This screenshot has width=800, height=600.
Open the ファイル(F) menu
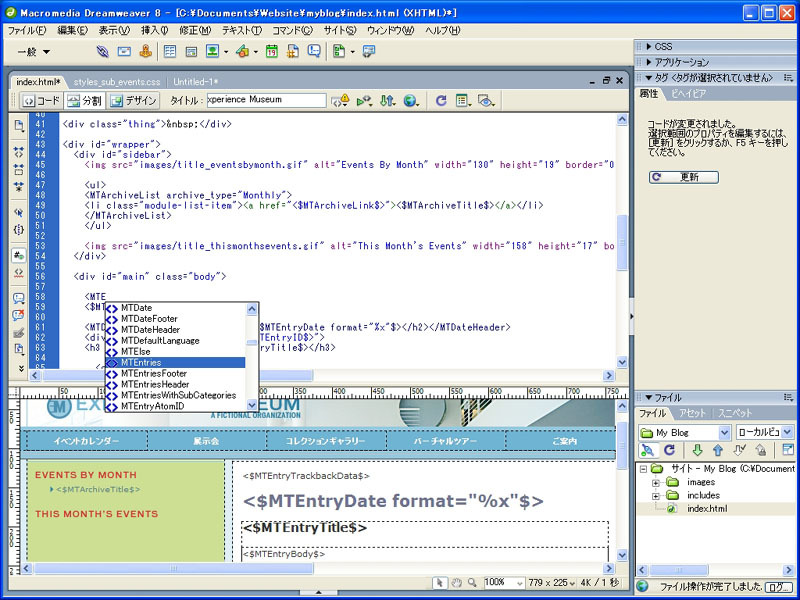(27, 31)
